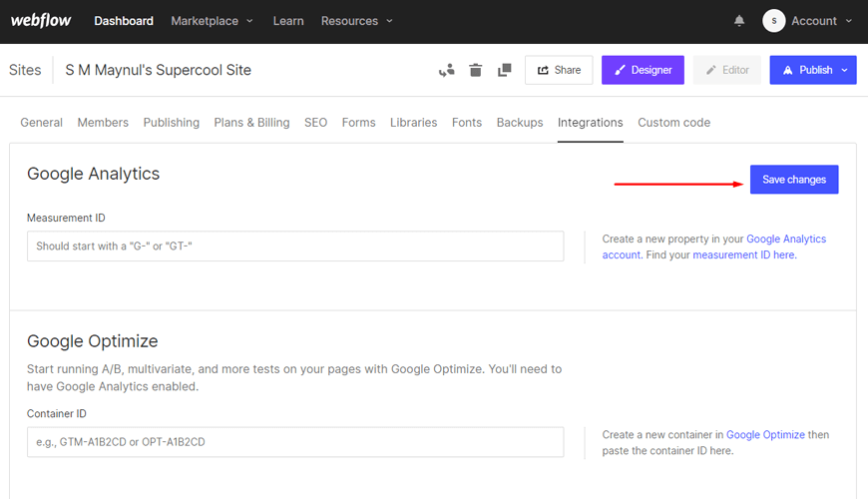
Task: Click the Editor button
Action: [727, 70]
